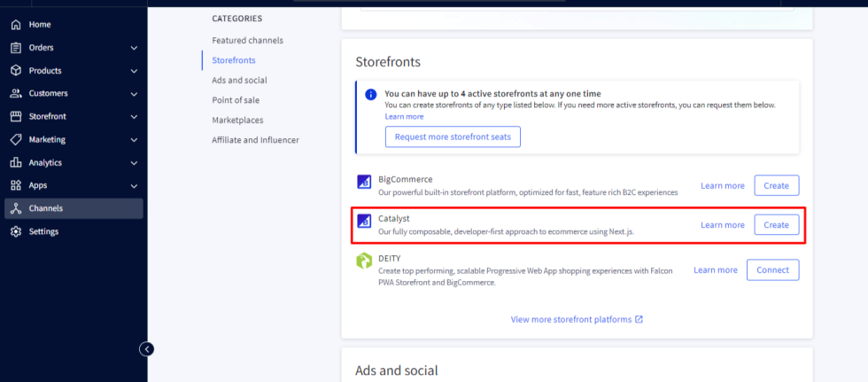Click the Channels network icon
The image size is (868, 382).
[x=16, y=208]
